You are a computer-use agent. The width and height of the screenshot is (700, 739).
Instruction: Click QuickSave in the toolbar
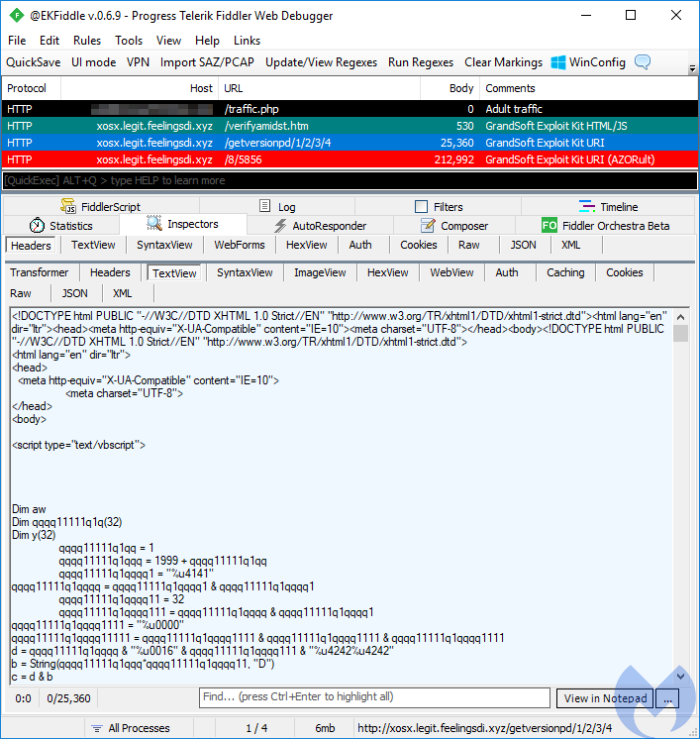[33, 62]
